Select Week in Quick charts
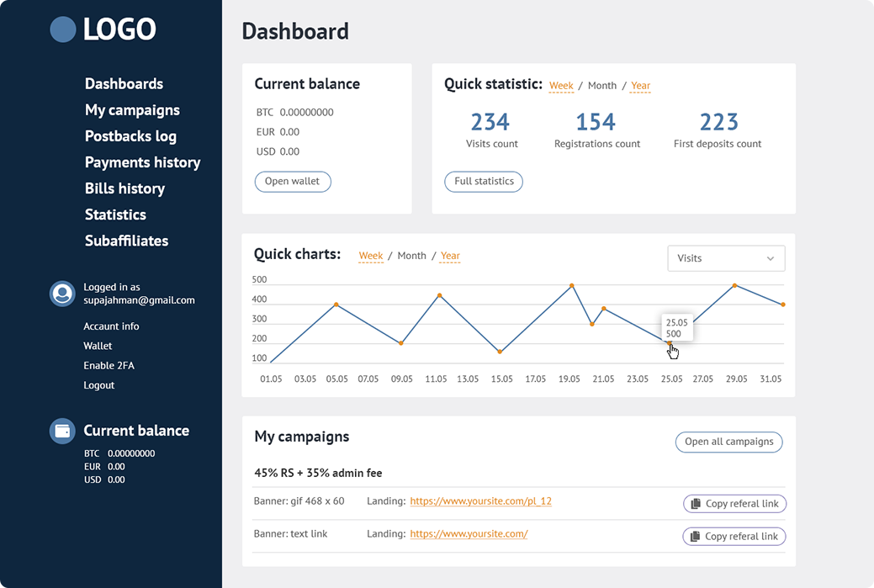874x588 pixels. tap(371, 256)
